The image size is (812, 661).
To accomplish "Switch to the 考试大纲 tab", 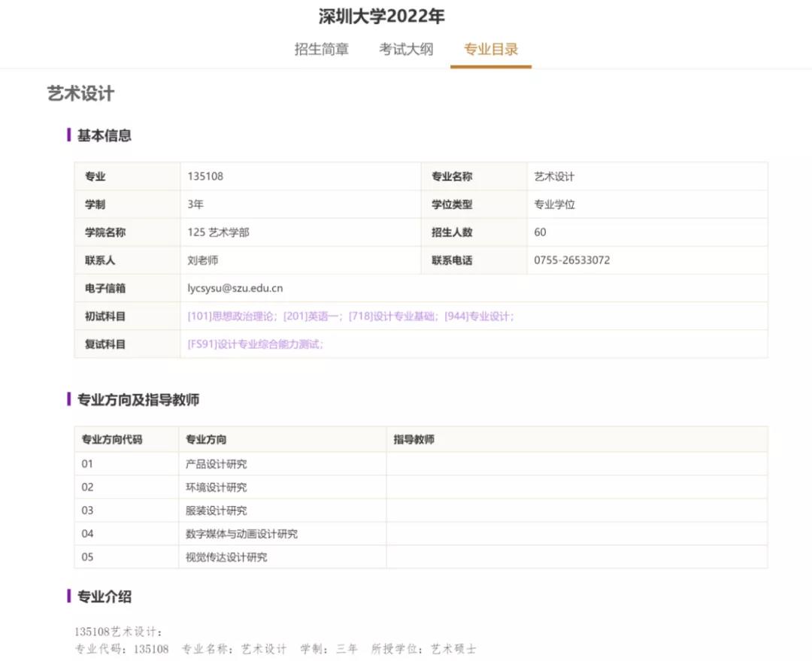I will pos(406,49).
